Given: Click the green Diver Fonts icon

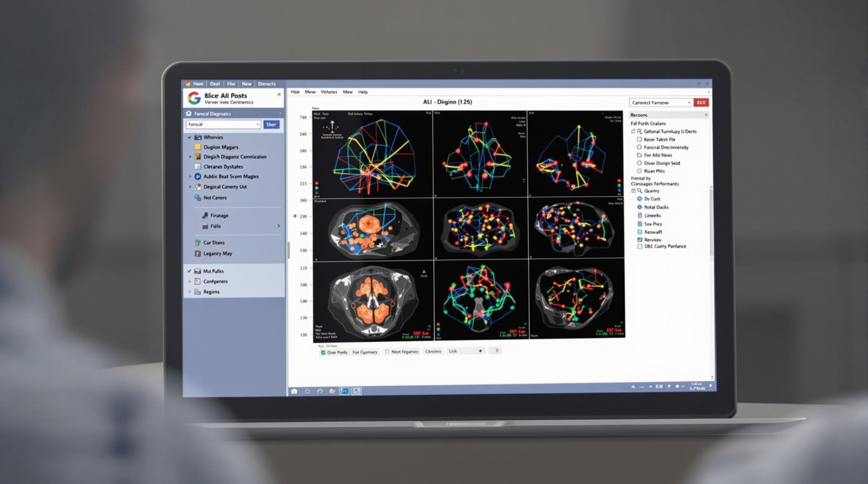Looking at the screenshot, I should tap(323, 352).
